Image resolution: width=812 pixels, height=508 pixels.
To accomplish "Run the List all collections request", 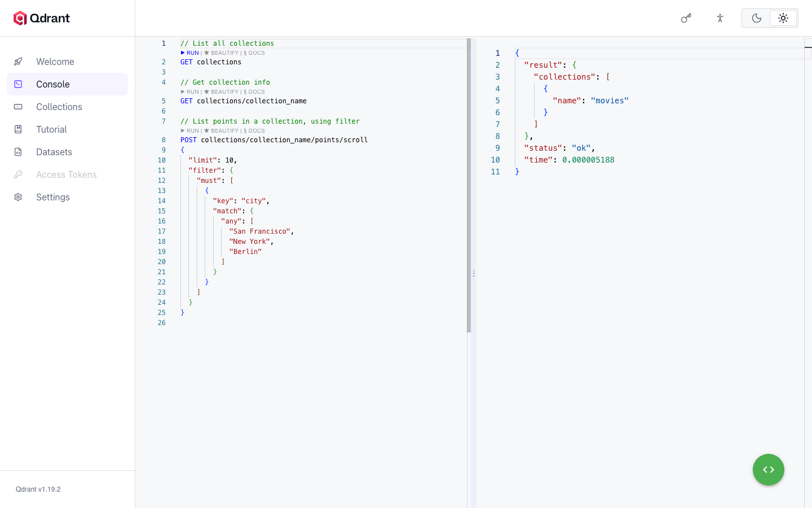I will click(190, 53).
